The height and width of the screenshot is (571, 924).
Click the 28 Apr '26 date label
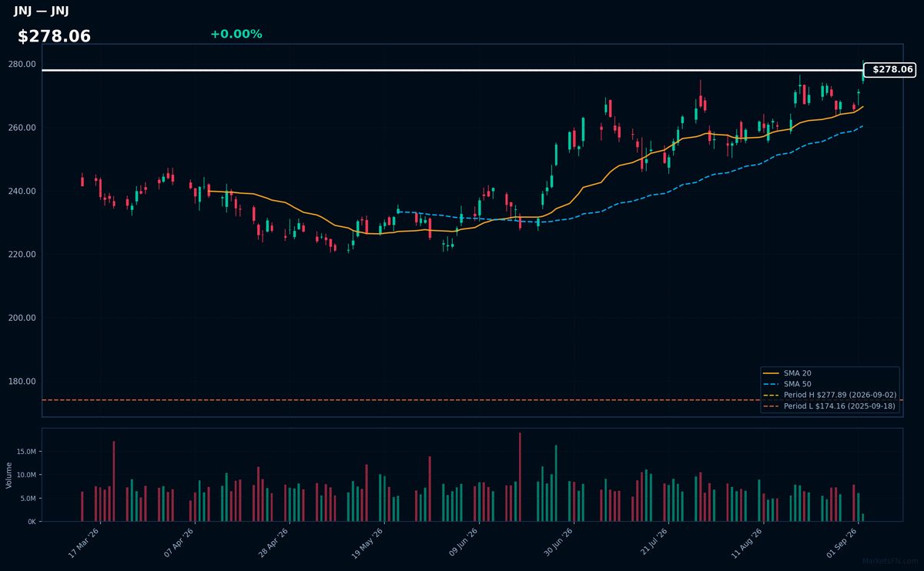click(x=274, y=543)
